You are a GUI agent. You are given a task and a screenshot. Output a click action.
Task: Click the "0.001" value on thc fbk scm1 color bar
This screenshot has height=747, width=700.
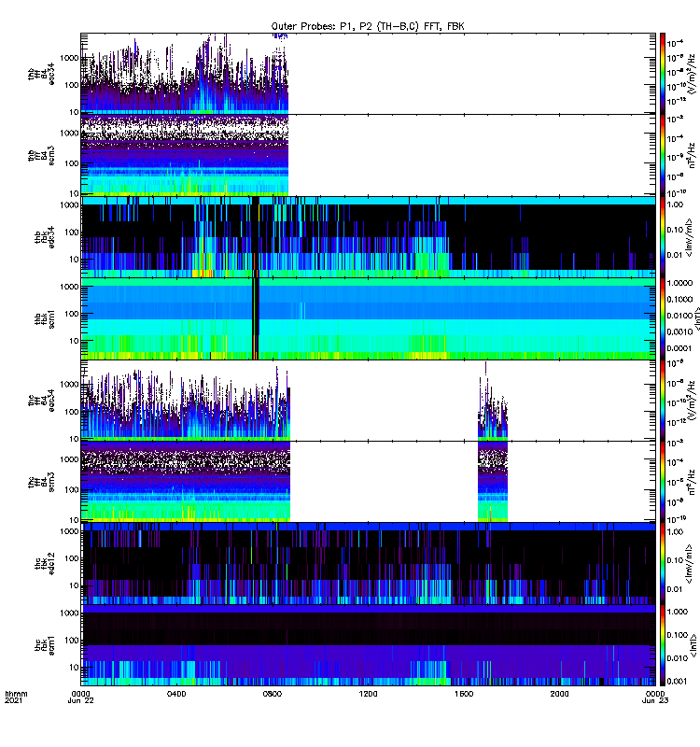tap(678, 681)
